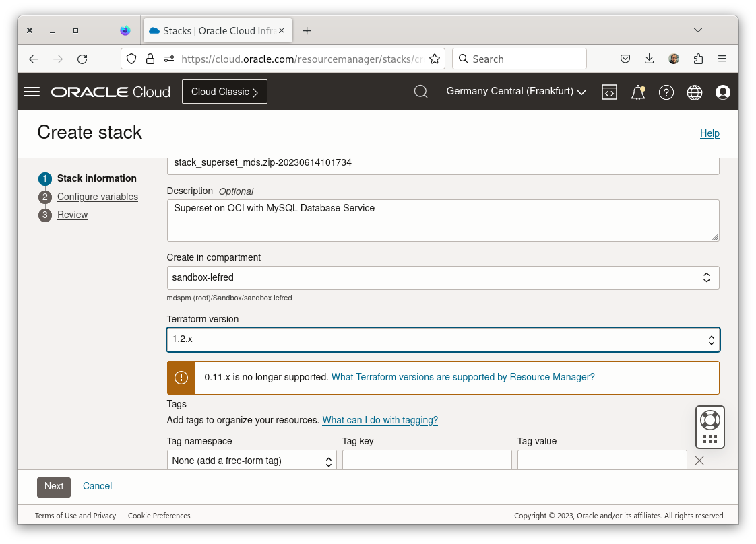
Task: Open the notifications bell
Action: [637, 92]
